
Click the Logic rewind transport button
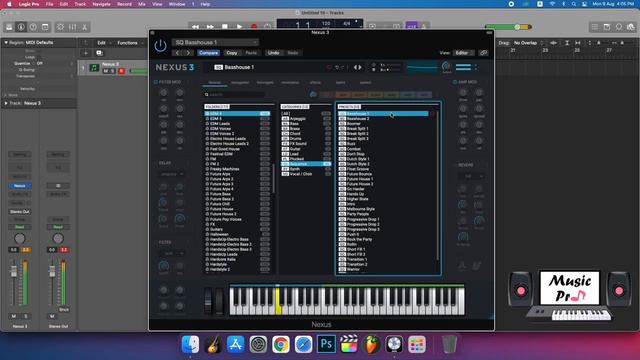(196, 27)
